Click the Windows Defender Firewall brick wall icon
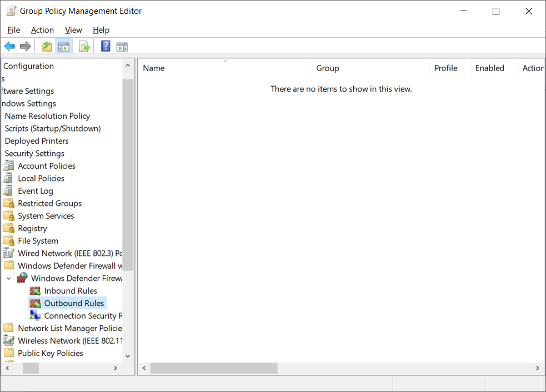The image size is (546, 392). (22, 278)
